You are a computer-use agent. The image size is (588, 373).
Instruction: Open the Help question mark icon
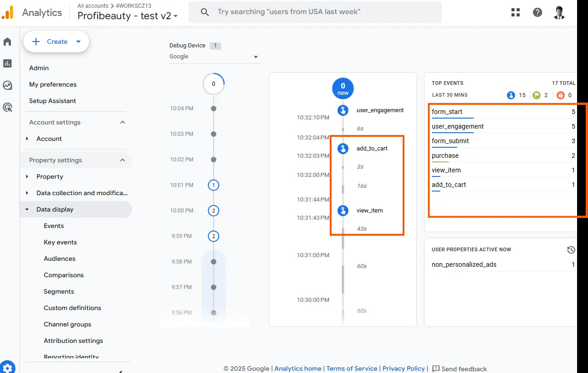537,12
